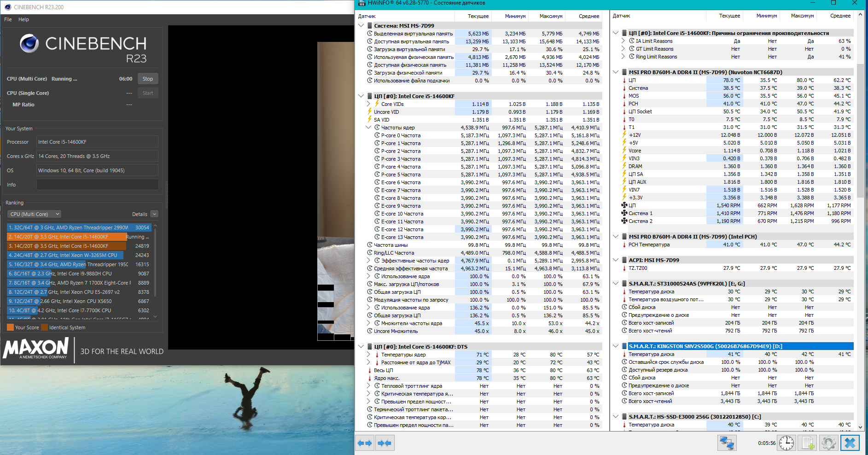Select the Средняя эффективная частота row

tap(479, 268)
